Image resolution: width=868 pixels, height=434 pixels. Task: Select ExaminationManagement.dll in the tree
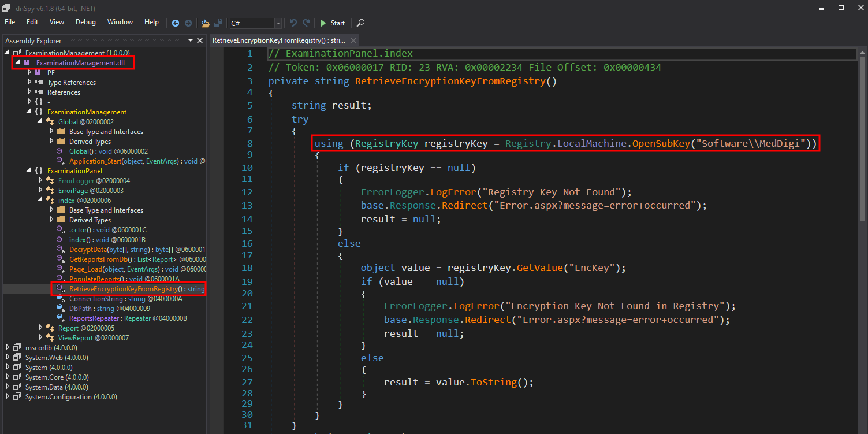80,63
